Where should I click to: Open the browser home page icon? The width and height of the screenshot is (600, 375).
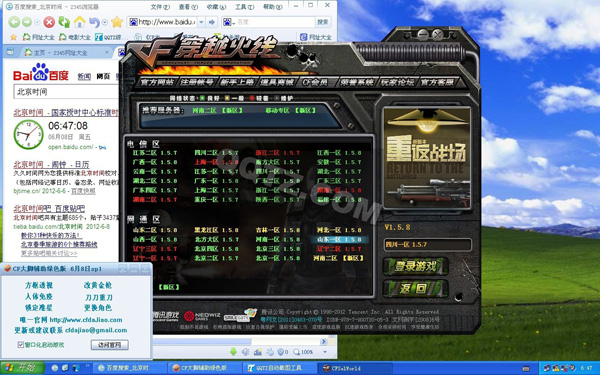(79, 22)
